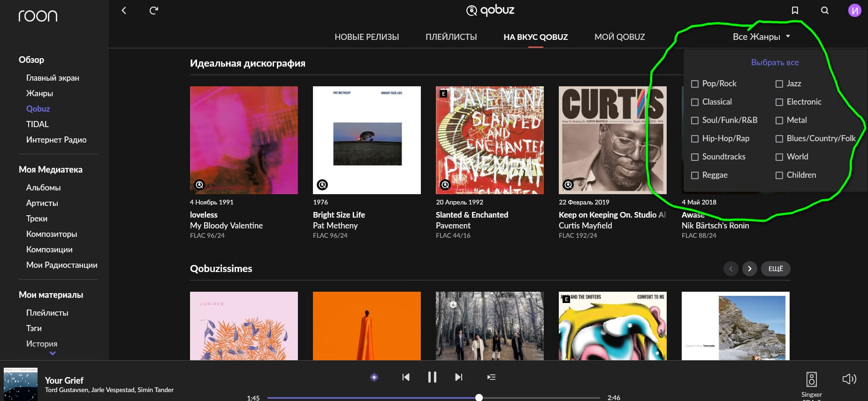Open the search magnifier icon
The height and width of the screenshot is (401, 868).
click(825, 10)
